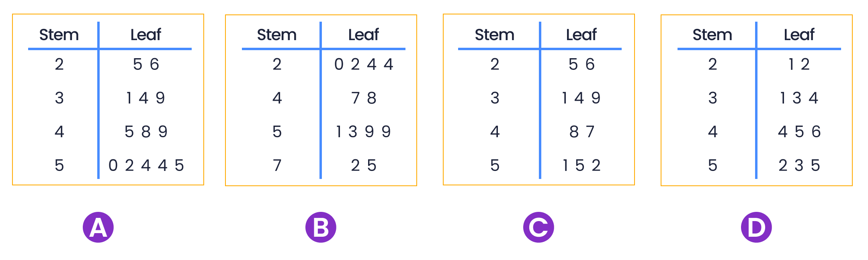Choose the purple C circle label
The width and height of the screenshot is (868, 260).
click(538, 227)
